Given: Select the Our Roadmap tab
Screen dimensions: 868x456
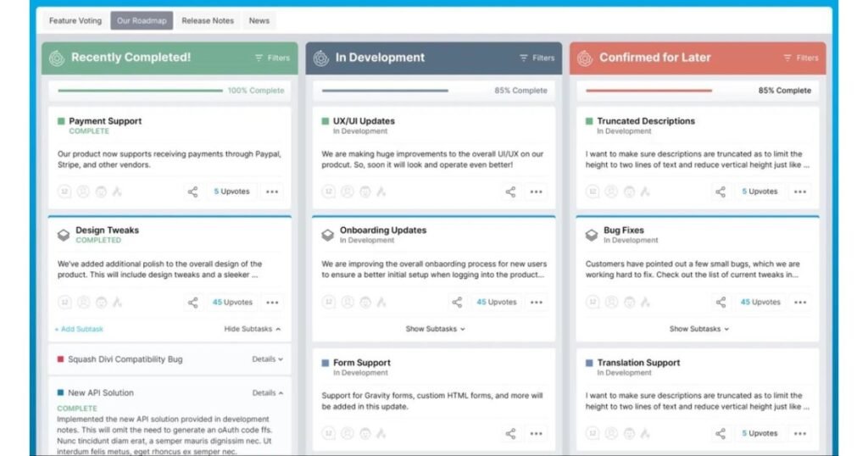Looking at the screenshot, I should 142,20.
